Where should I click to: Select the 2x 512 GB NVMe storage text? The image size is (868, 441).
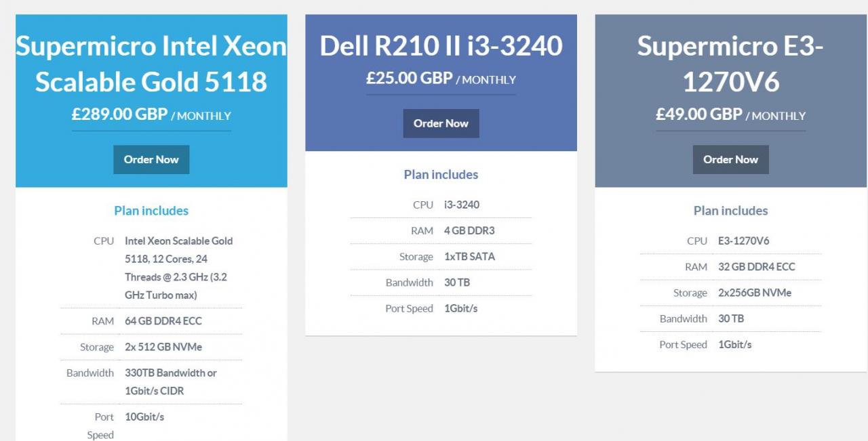tap(163, 347)
